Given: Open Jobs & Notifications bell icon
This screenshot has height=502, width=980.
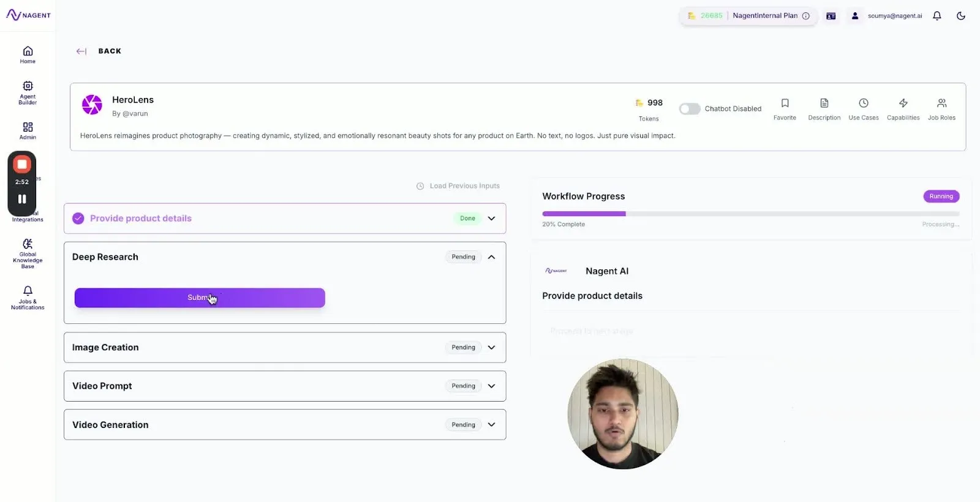Looking at the screenshot, I should 28,291.
